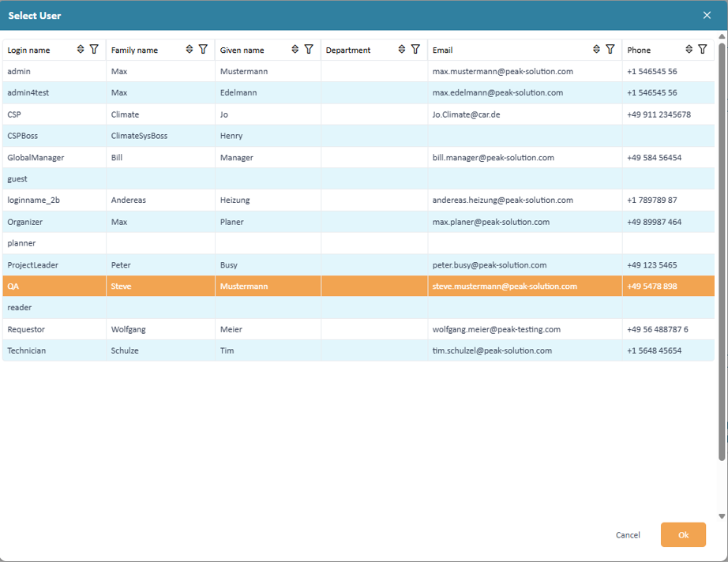Select the ProjectLeader user row
The height and width of the screenshot is (562, 728).
click(x=358, y=265)
